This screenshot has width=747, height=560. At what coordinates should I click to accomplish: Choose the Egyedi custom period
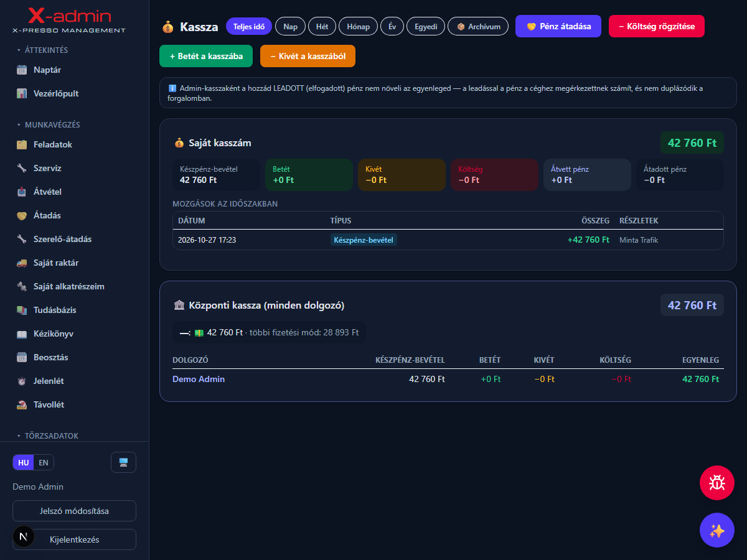[426, 27]
